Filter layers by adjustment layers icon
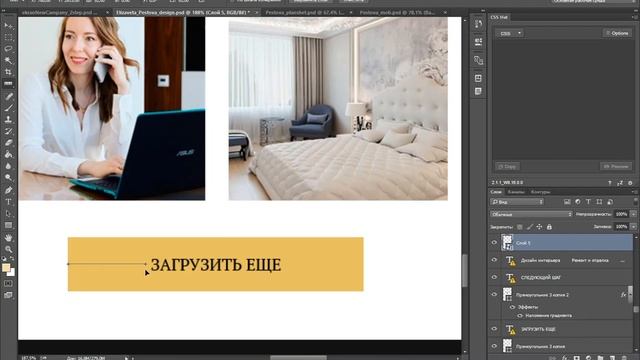This screenshot has height=360, width=640. click(578, 202)
